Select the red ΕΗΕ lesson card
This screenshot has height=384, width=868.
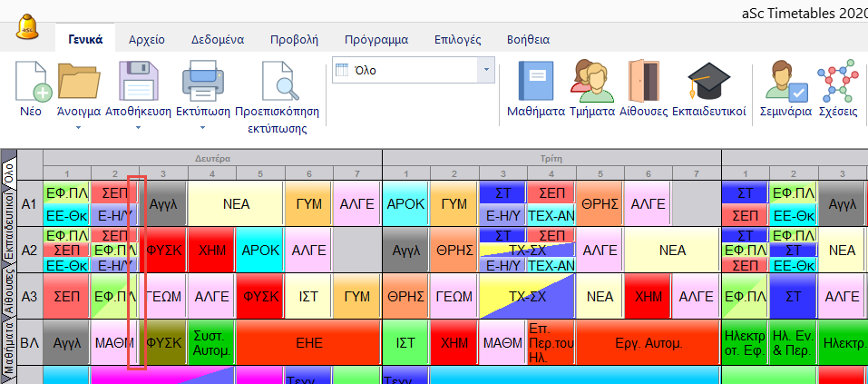pos(309,343)
